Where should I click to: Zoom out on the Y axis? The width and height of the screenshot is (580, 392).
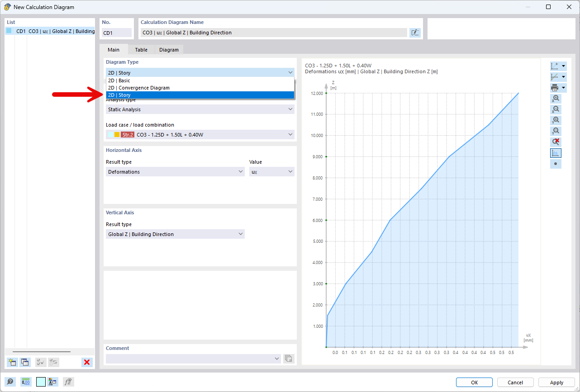[556, 131]
